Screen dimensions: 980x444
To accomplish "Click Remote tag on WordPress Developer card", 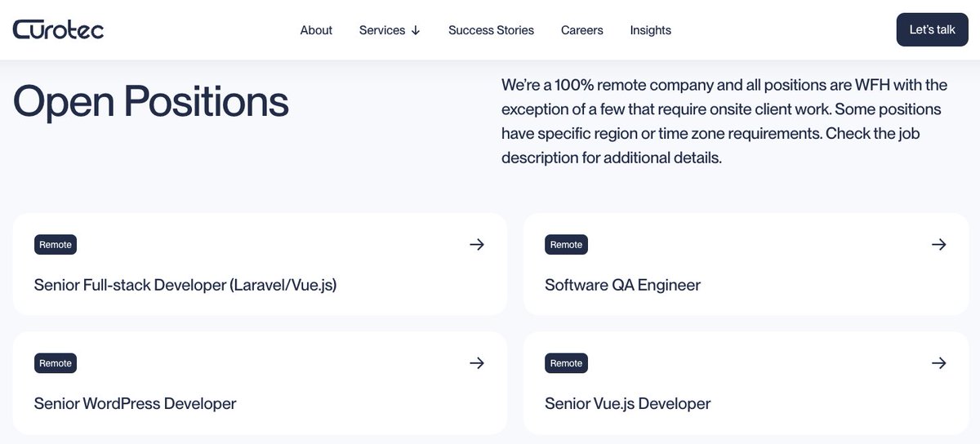I will 56,363.
